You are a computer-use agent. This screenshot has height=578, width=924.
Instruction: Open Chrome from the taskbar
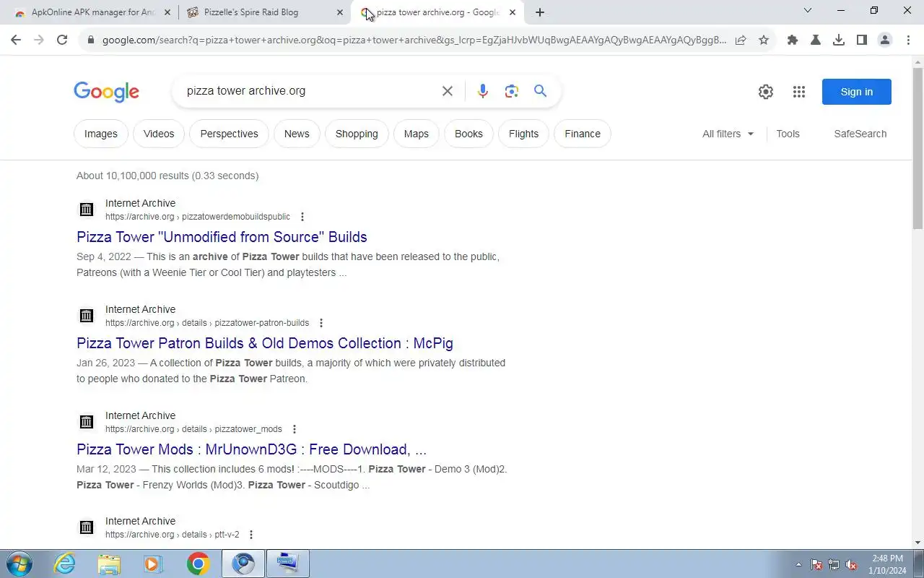click(198, 564)
